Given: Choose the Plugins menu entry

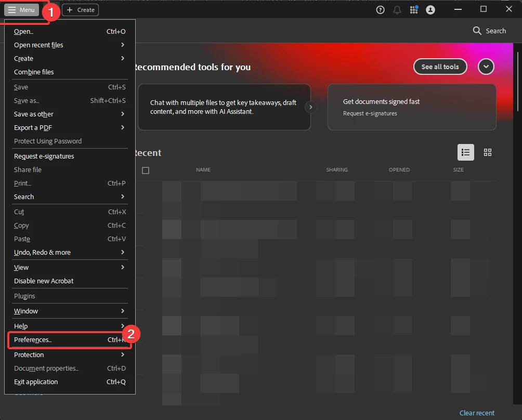Looking at the screenshot, I should 70,296.
